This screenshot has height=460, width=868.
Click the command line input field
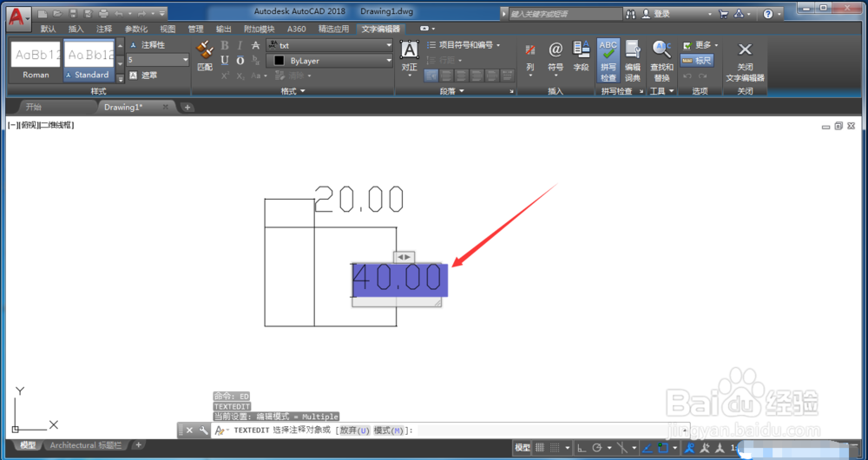[x=548, y=430]
